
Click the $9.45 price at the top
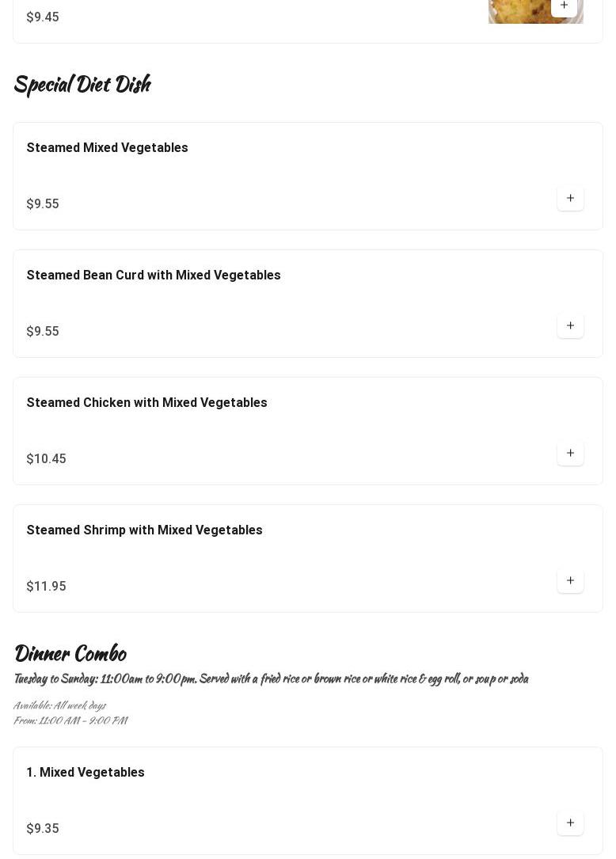pyautogui.click(x=43, y=17)
